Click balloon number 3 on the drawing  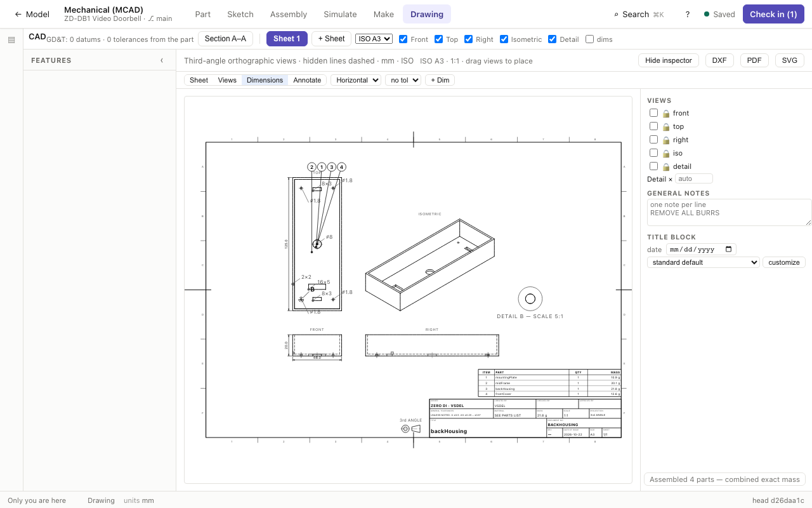click(x=331, y=167)
